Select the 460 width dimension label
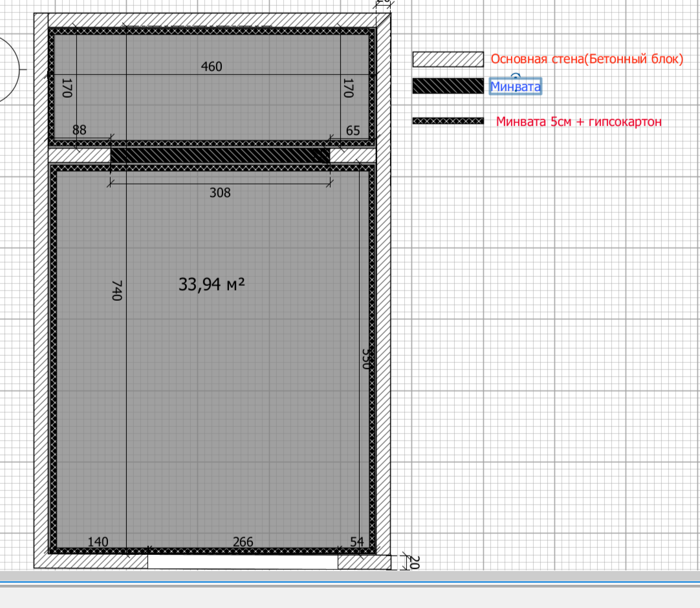 pyautogui.click(x=212, y=67)
